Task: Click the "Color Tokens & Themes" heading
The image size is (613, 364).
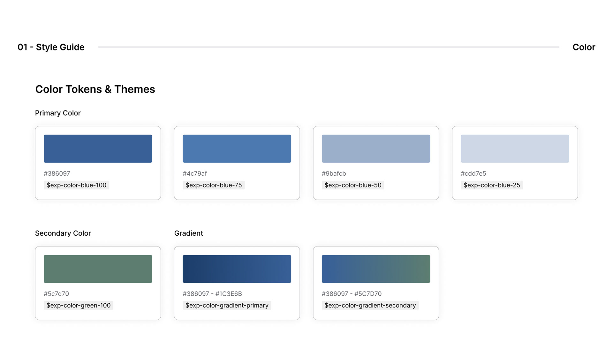Action: tap(95, 89)
